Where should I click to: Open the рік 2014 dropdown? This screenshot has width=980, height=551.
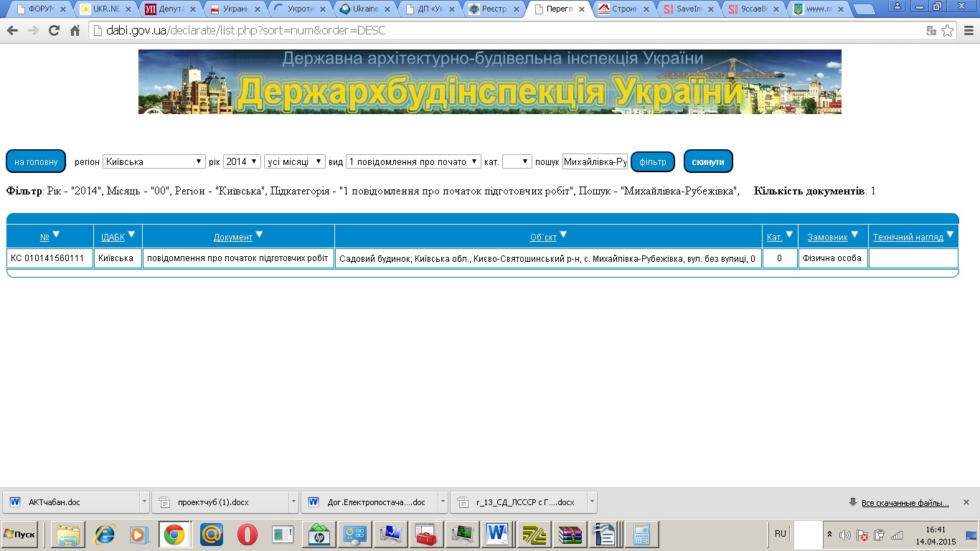click(242, 161)
